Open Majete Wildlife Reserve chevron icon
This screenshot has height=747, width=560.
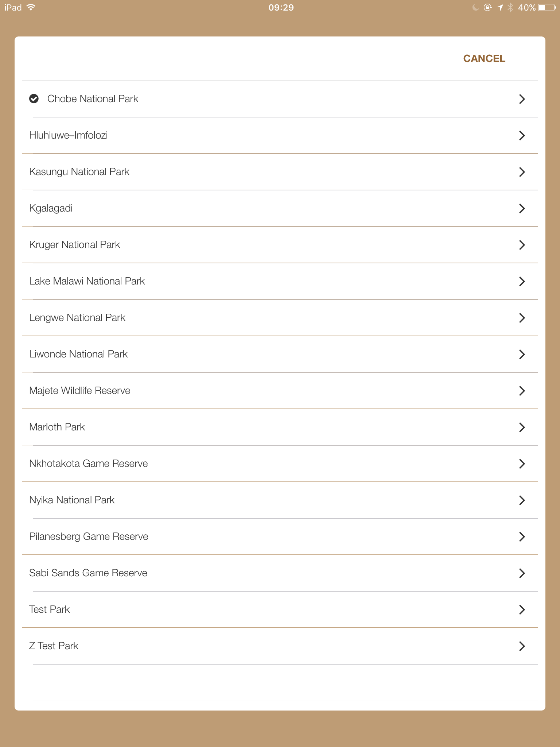pyautogui.click(x=522, y=391)
